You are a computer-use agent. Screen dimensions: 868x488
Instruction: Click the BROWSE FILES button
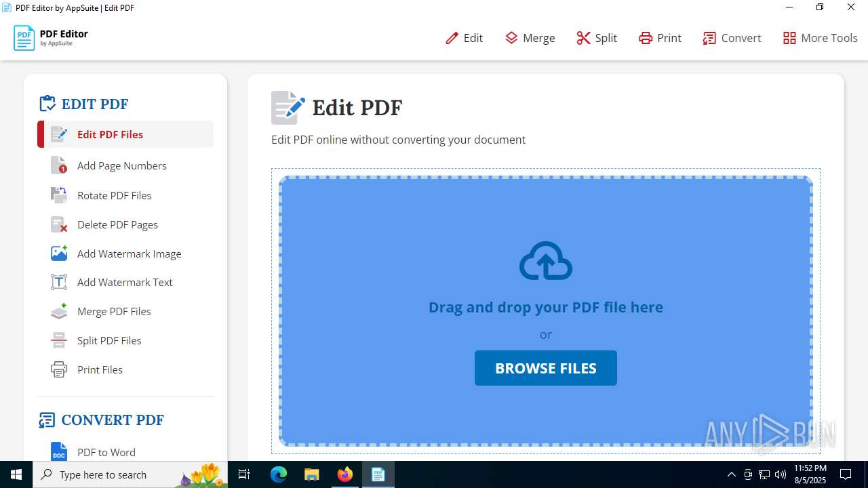pos(546,368)
